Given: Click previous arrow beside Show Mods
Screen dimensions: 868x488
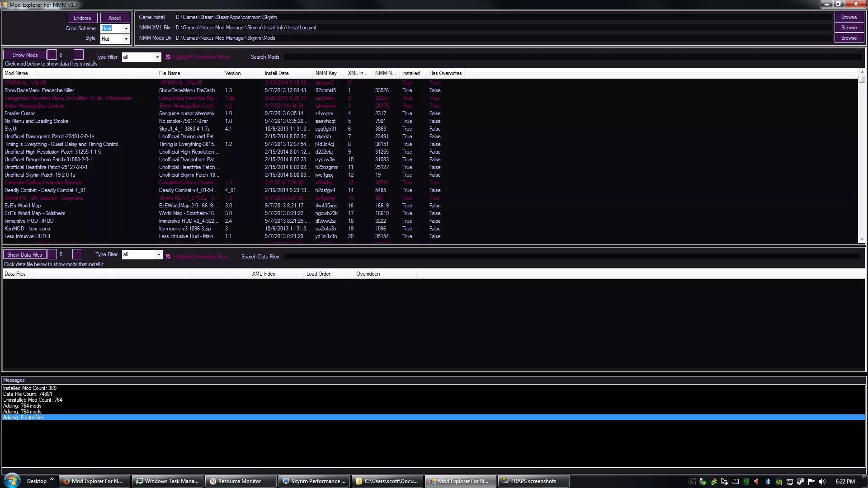Looking at the screenshot, I should coord(52,55).
